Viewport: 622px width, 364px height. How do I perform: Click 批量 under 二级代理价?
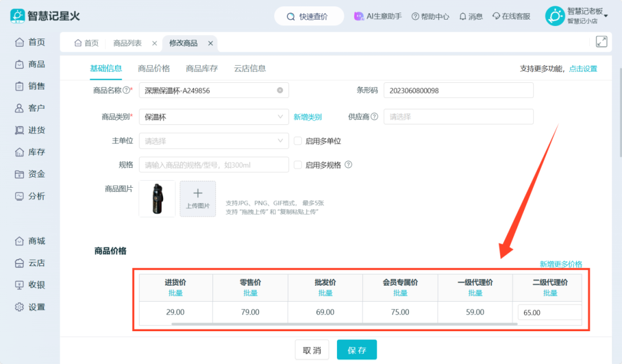pyautogui.click(x=550, y=293)
